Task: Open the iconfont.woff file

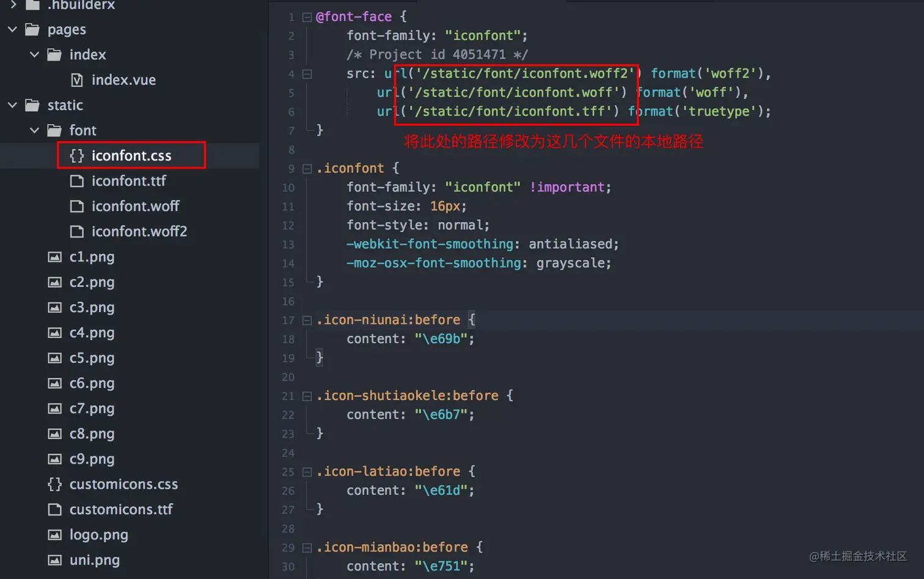Action: [136, 206]
